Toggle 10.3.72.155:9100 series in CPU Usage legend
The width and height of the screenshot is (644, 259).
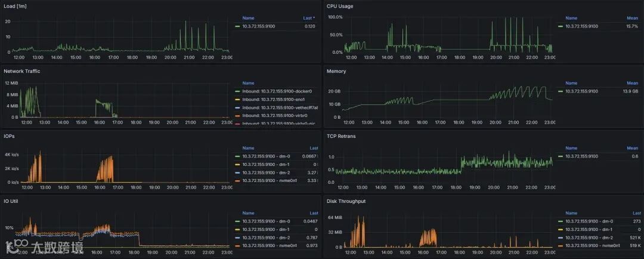pos(581,26)
